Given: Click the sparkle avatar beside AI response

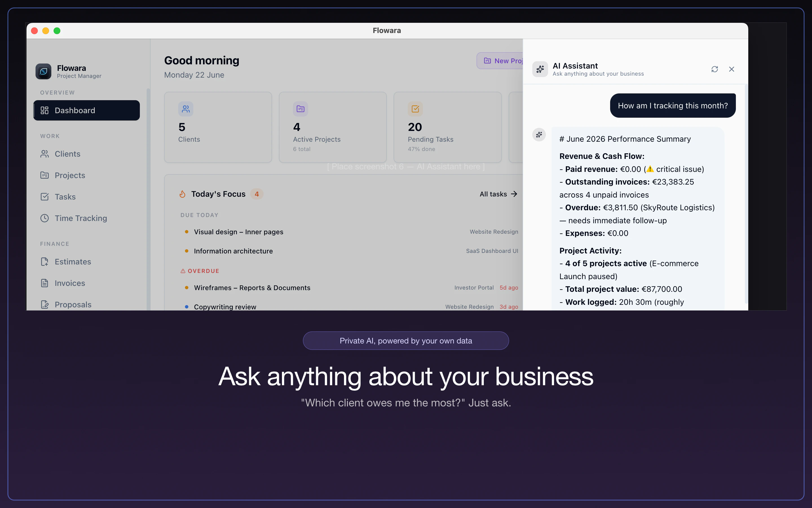Looking at the screenshot, I should pyautogui.click(x=539, y=135).
